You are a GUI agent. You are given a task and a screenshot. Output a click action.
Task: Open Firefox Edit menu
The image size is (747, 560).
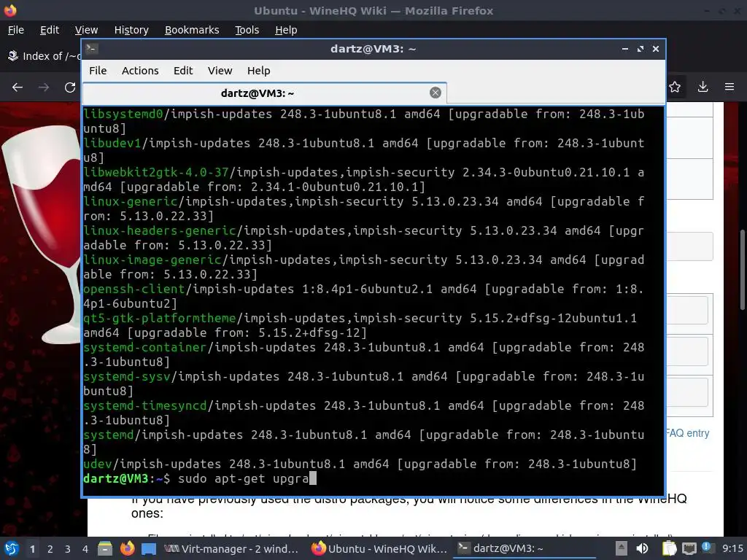(x=50, y=30)
